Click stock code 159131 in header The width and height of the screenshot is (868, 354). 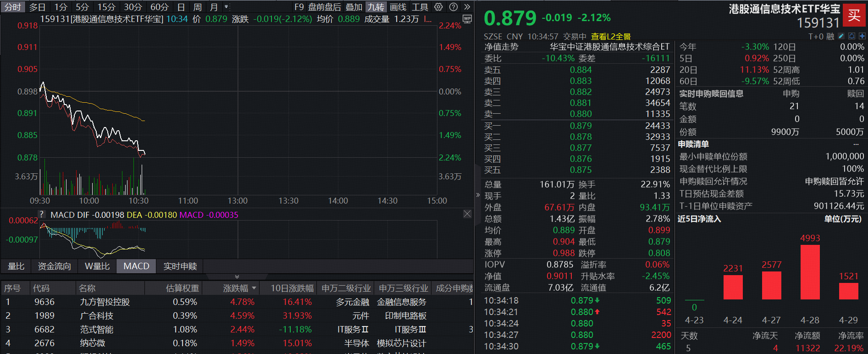[818, 23]
